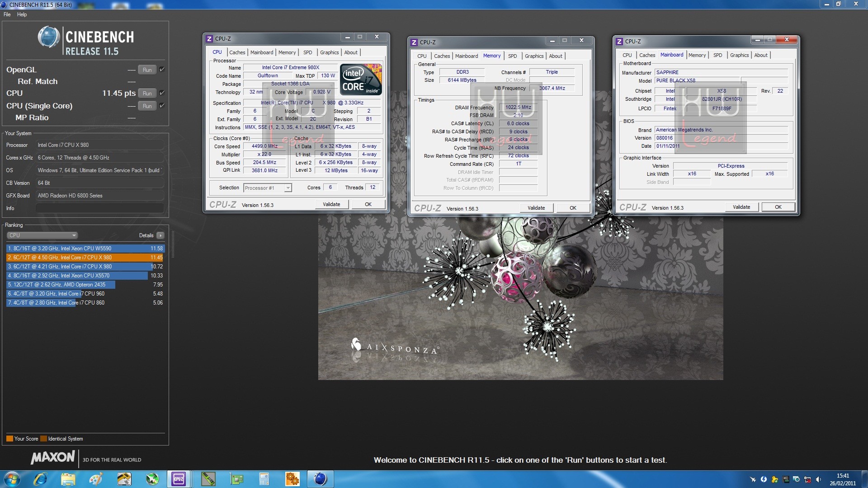Switch to SPD tab in the Memory window

coord(512,56)
